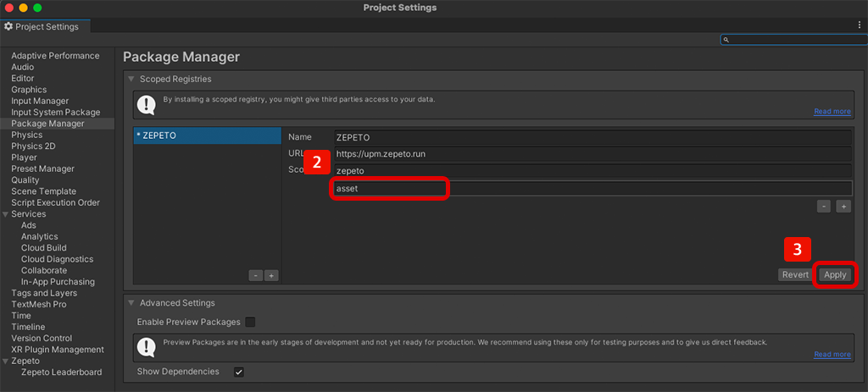Viewport: 868px width, 392px height.
Task: Open Analytics under Services
Action: [39, 236]
